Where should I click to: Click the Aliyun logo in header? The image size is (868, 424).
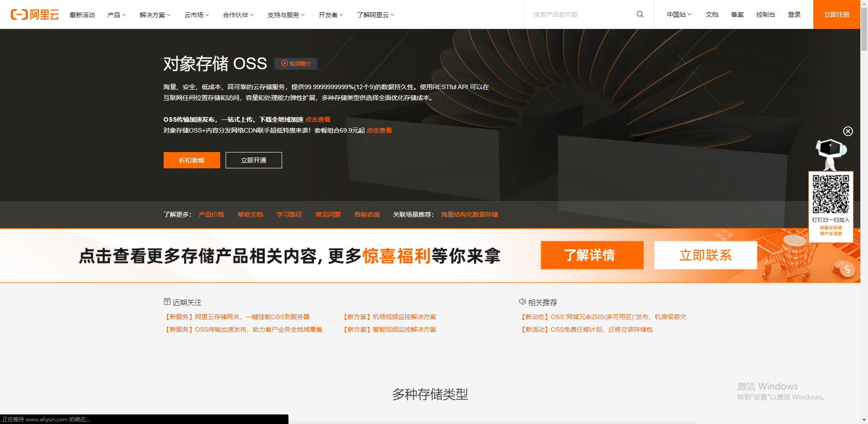[35, 14]
